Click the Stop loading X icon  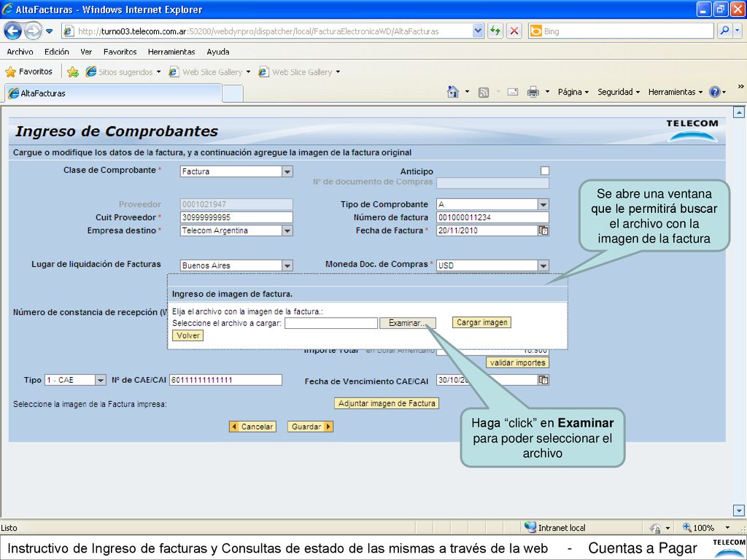[514, 31]
